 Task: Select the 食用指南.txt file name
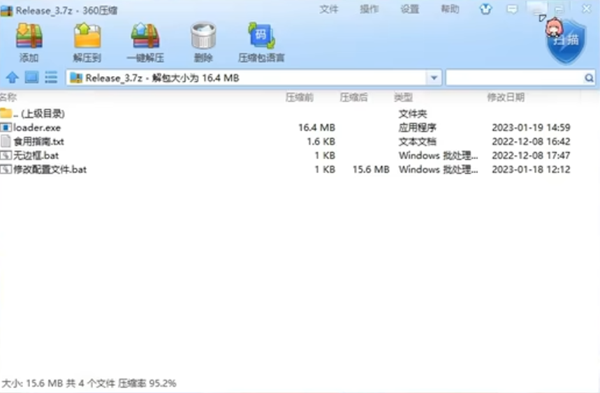39,142
